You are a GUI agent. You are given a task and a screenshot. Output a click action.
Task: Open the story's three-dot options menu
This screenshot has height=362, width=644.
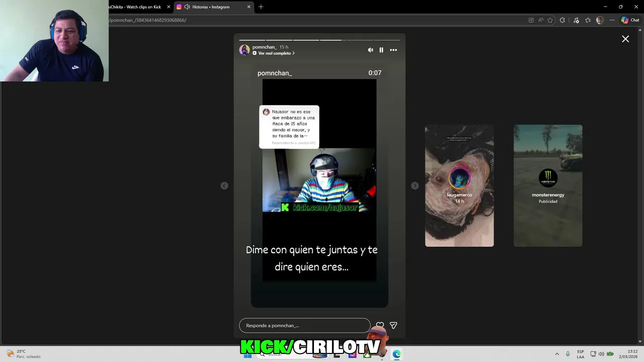point(393,50)
